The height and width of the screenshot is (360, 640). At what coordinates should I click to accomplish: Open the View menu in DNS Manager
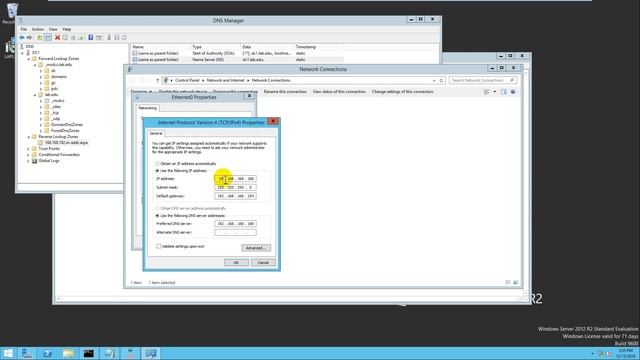click(53, 29)
